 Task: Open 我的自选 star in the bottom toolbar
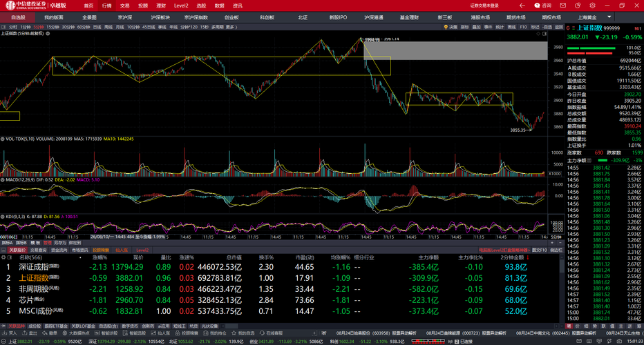coord(243,333)
